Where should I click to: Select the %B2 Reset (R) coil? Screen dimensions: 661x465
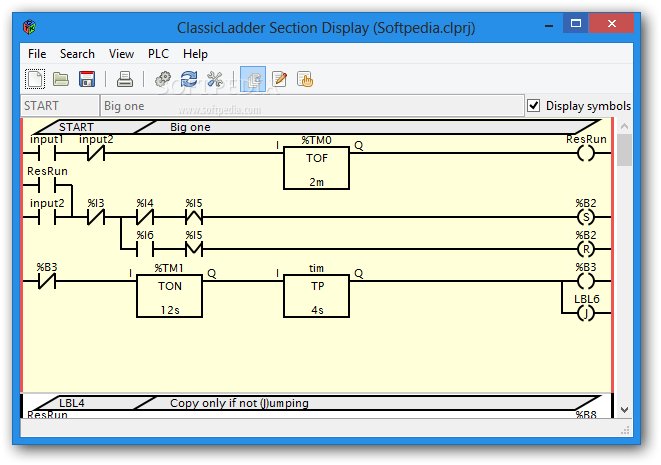586,250
